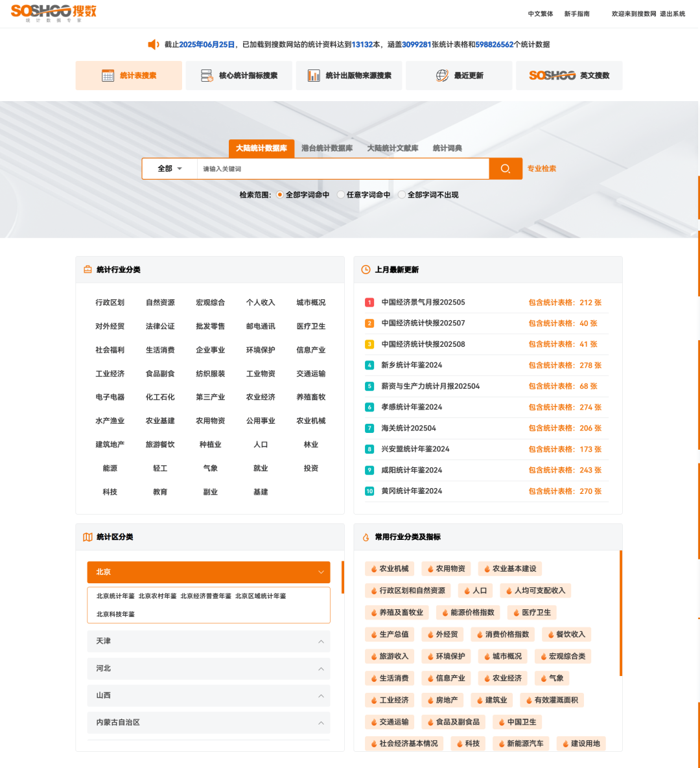Select the 全部字词命中 radio button
This screenshot has height=768, width=700.
coord(280,194)
